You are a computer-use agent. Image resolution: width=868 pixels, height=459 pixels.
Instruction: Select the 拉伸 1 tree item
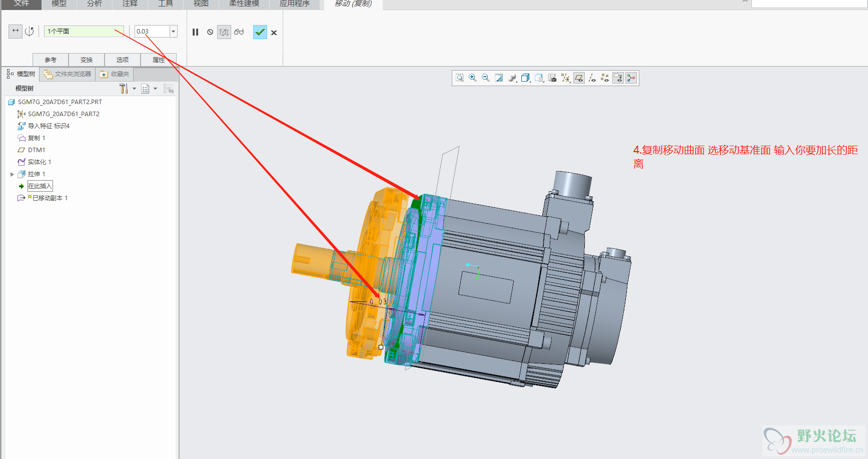point(32,174)
